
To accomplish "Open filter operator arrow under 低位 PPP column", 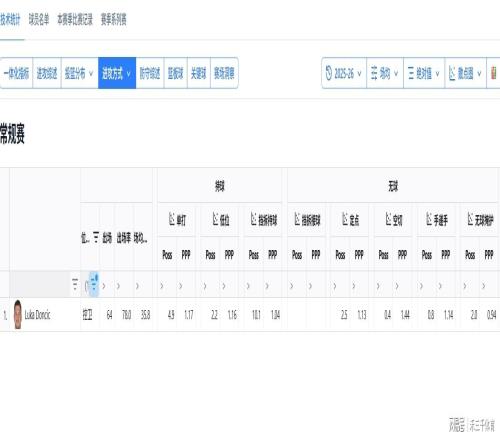I will [x=224, y=286].
